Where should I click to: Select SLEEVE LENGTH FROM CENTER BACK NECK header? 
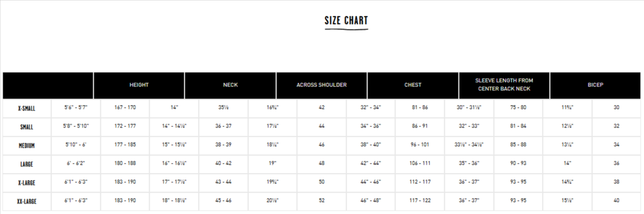point(504,85)
